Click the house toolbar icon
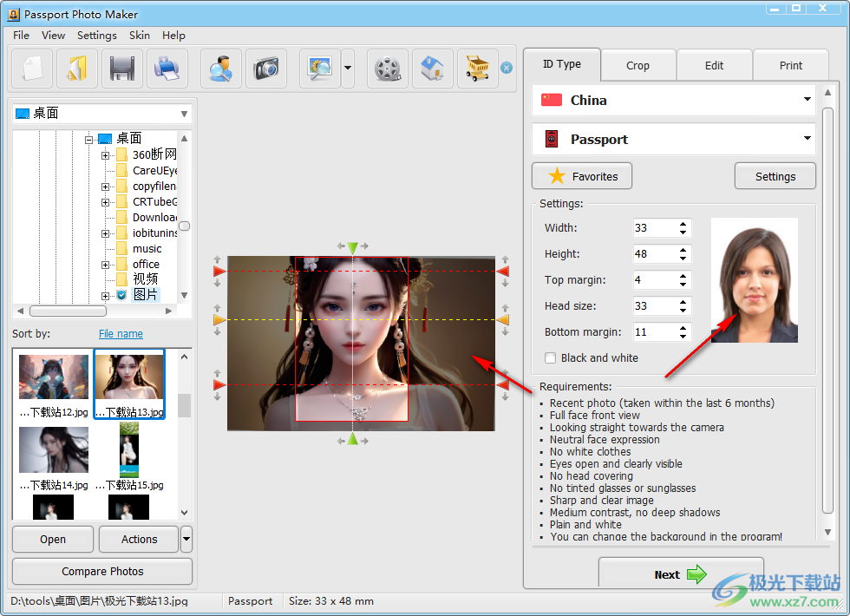The image size is (850, 616). (433, 69)
